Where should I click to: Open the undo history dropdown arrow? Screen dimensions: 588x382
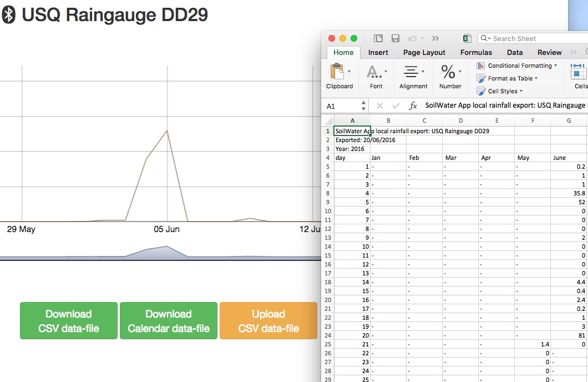click(422, 38)
